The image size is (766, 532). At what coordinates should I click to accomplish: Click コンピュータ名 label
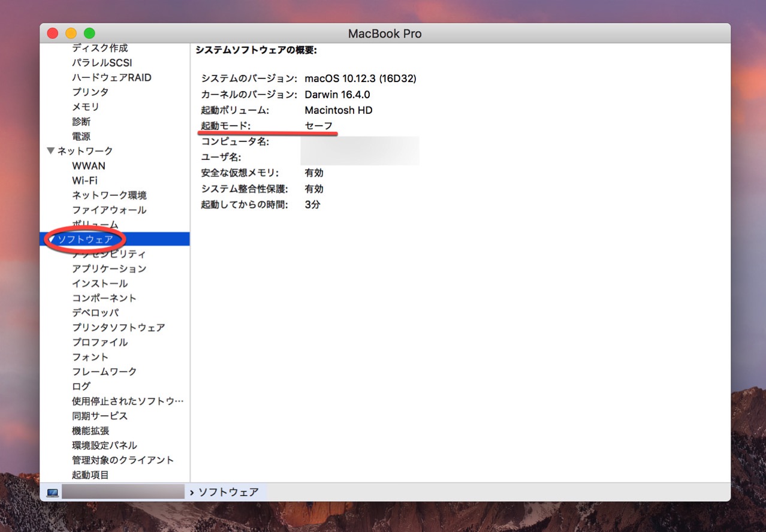click(x=235, y=141)
